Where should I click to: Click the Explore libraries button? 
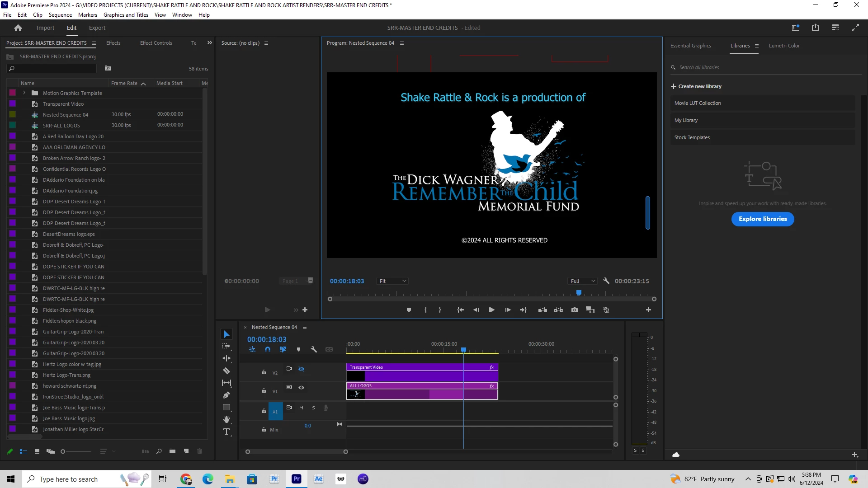[x=763, y=219]
